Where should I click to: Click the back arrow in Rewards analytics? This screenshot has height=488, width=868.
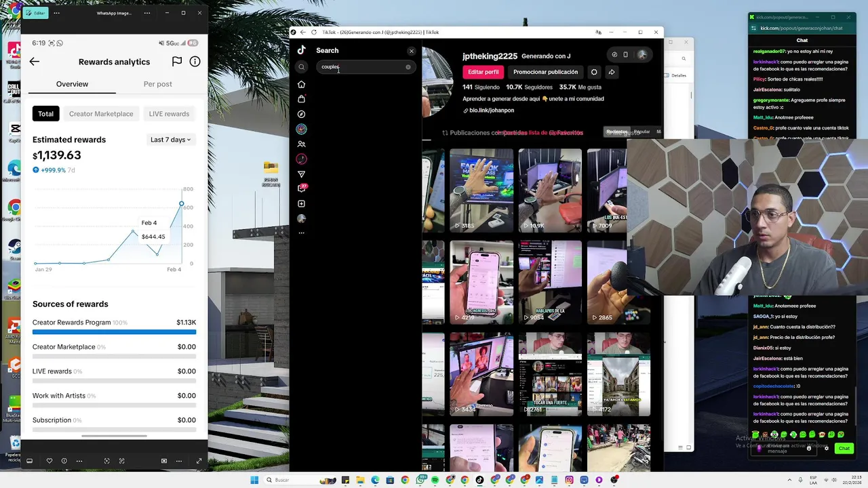tap(35, 62)
